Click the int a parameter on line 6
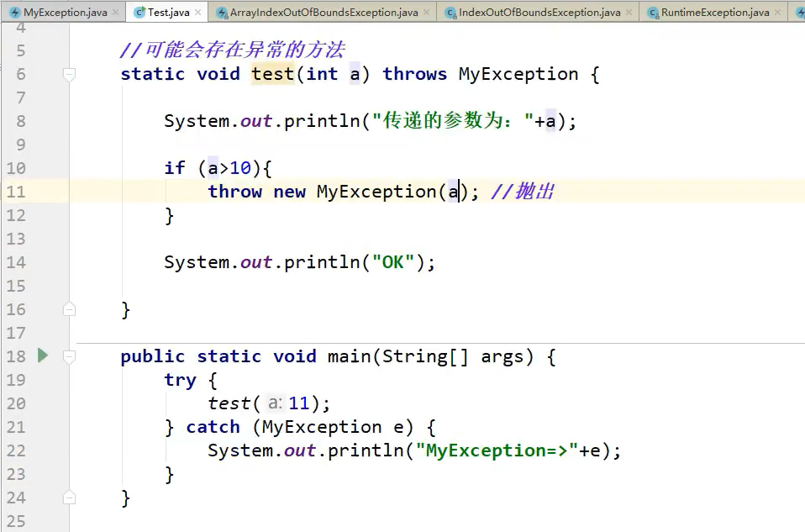Screen dimensions: 805x532 coord(333,74)
